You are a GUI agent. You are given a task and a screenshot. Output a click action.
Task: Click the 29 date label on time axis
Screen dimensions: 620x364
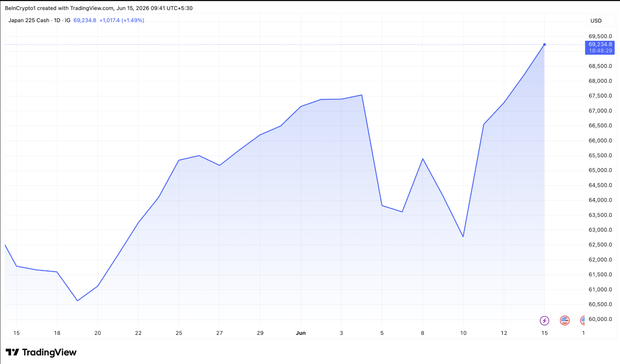260,333
